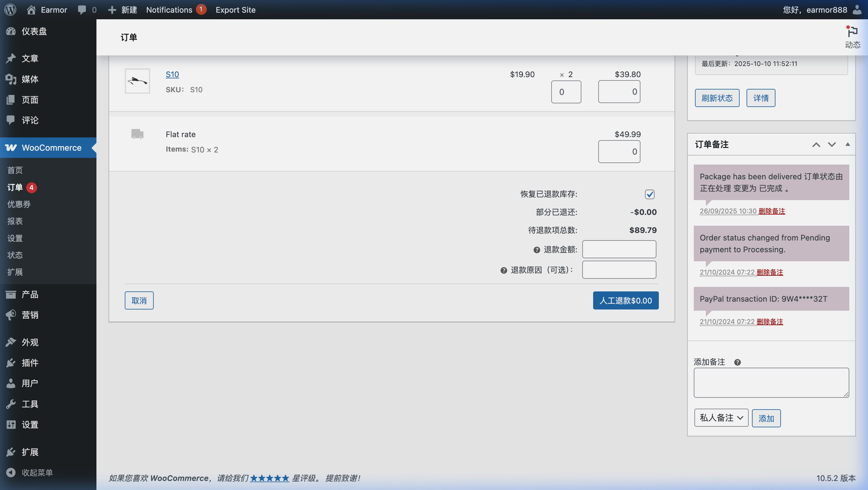
Task: Click the 页面 pages icon
Action: [11, 100]
